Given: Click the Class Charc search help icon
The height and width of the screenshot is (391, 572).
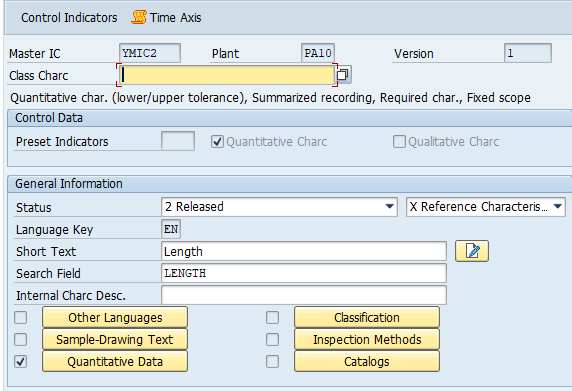Looking at the screenshot, I should click(x=343, y=75).
